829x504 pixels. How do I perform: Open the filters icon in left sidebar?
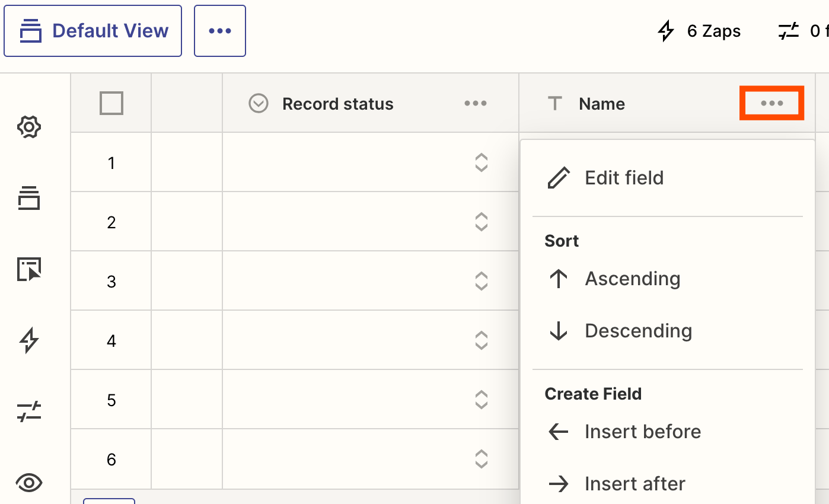(x=29, y=412)
